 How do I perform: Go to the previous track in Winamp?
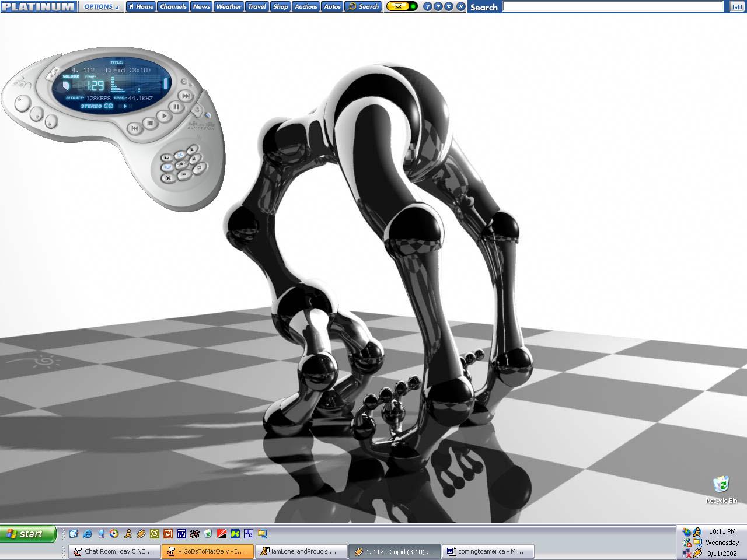[134, 128]
